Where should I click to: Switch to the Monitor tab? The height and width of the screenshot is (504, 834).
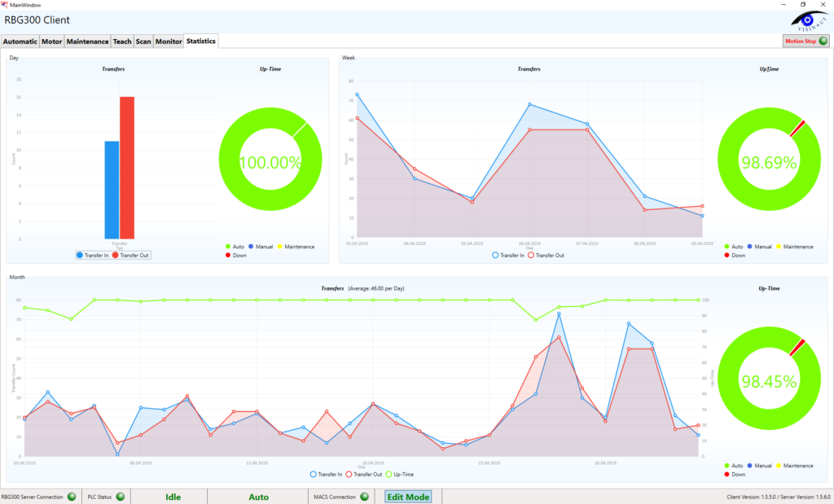[x=169, y=41]
